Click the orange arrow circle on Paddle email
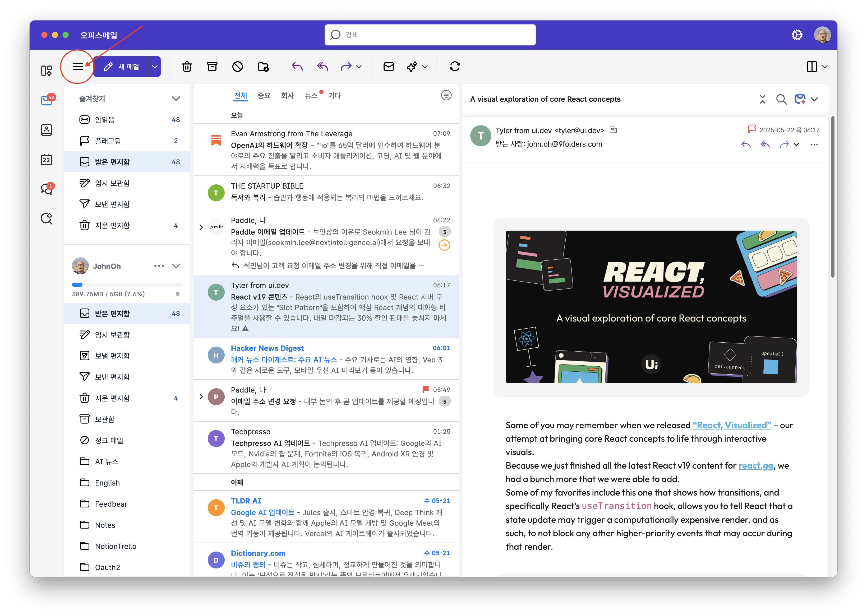The height and width of the screenshot is (616, 867). (445, 245)
